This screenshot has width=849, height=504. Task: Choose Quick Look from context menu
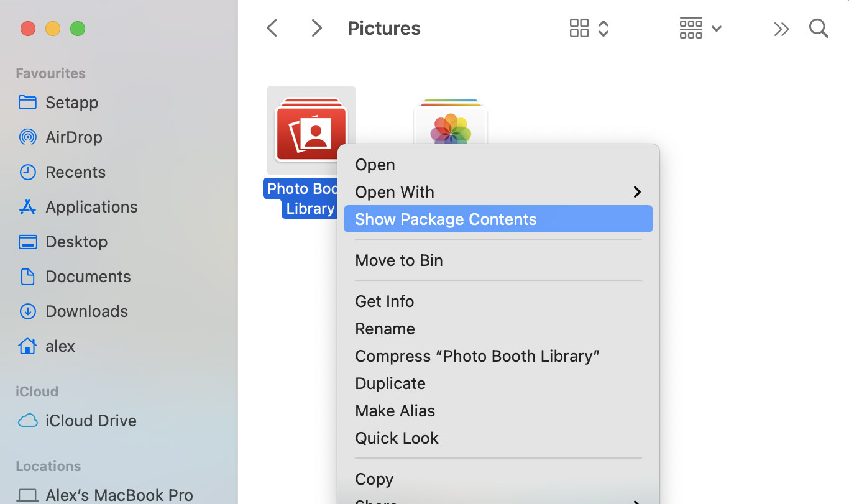click(x=498, y=438)
